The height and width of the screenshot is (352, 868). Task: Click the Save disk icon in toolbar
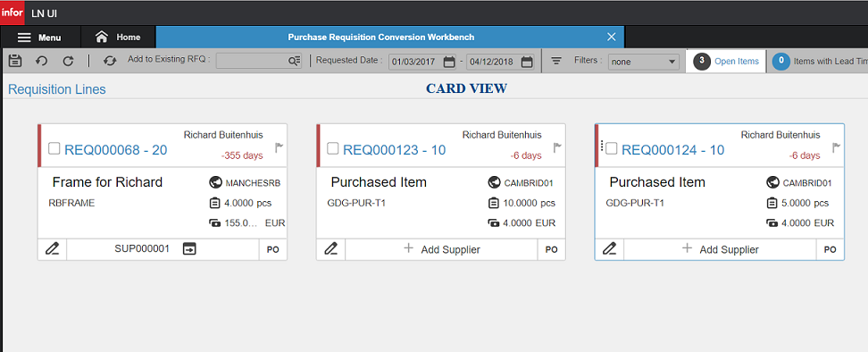(15, 61)
